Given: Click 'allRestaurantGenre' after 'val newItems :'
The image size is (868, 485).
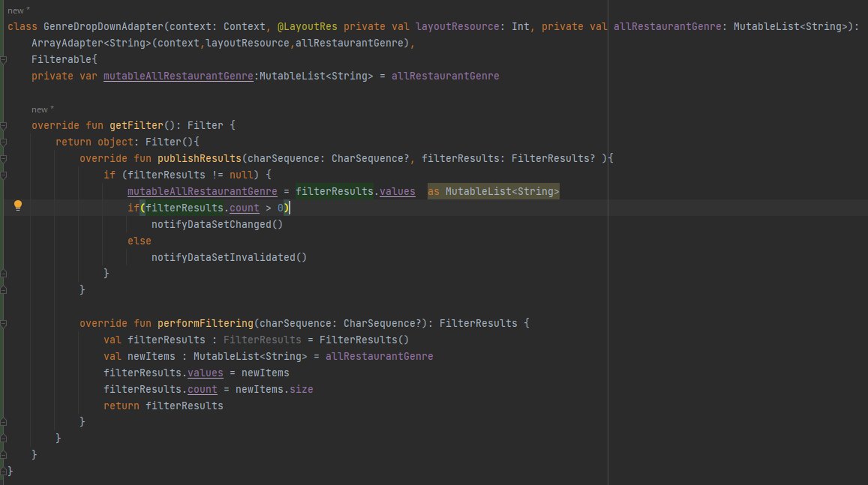Looking at the screenshot, I should [x=379, y=357].
